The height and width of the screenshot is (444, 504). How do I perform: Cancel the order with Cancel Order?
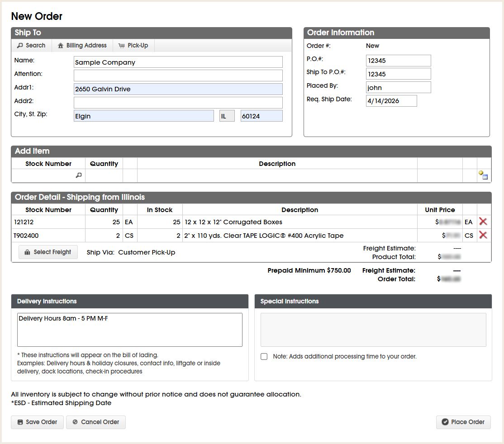[x=96, y=422]
